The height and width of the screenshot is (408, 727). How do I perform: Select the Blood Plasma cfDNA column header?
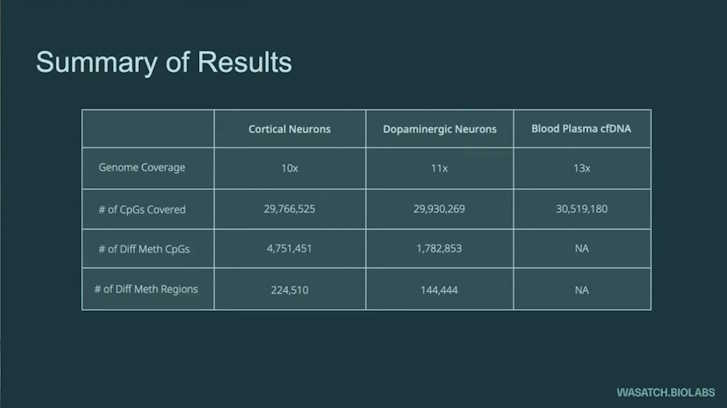click(582, 129)
